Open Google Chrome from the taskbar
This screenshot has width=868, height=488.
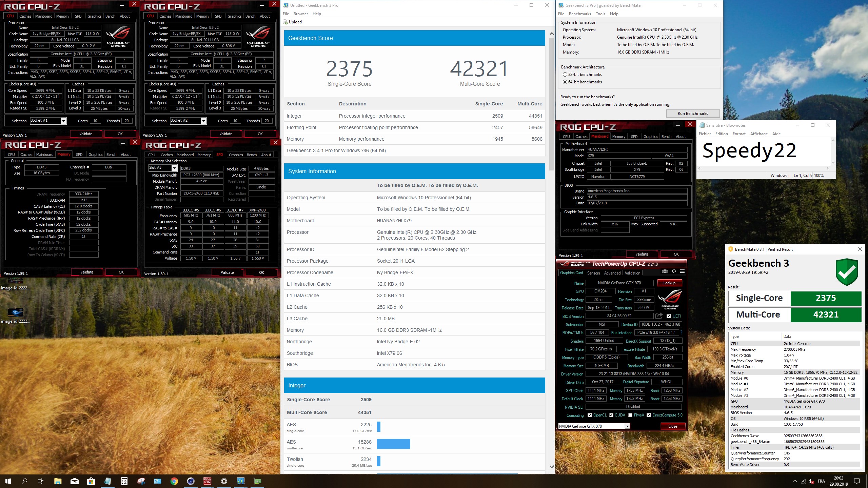coord(174,481)
